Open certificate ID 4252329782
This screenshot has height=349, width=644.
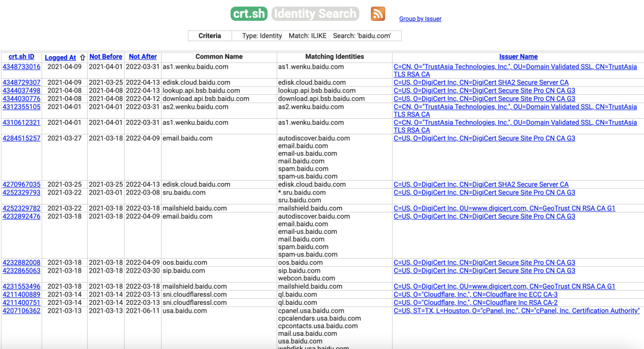pyautogui.click(x=21, y=208)
